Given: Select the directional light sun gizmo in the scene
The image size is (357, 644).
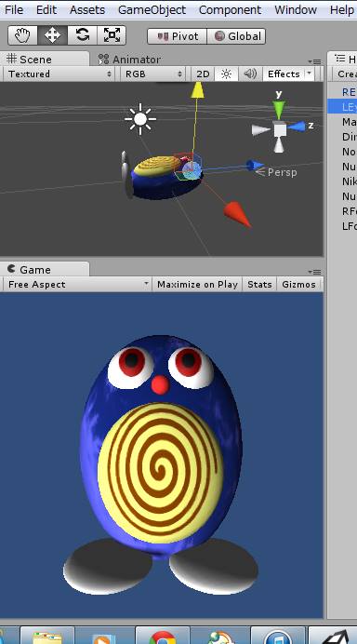Looking at the screenshot, I should (x=140, y=119).
